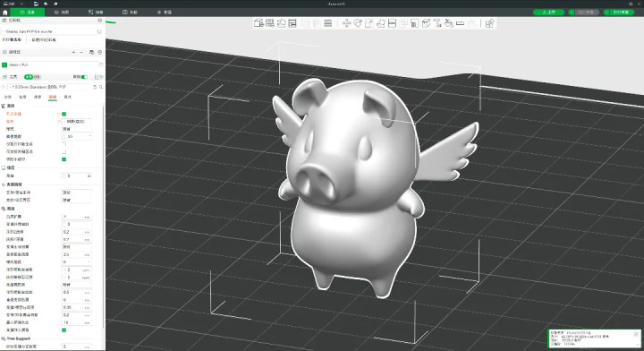Click the Add model cube icon
The width and height of the screenshot is (644, 351).
(258, 23)
